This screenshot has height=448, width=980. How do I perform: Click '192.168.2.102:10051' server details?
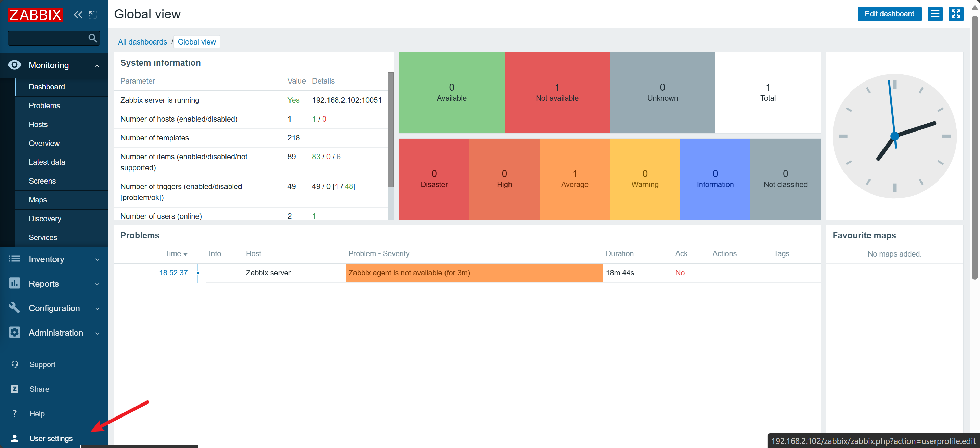pos(347,100)
